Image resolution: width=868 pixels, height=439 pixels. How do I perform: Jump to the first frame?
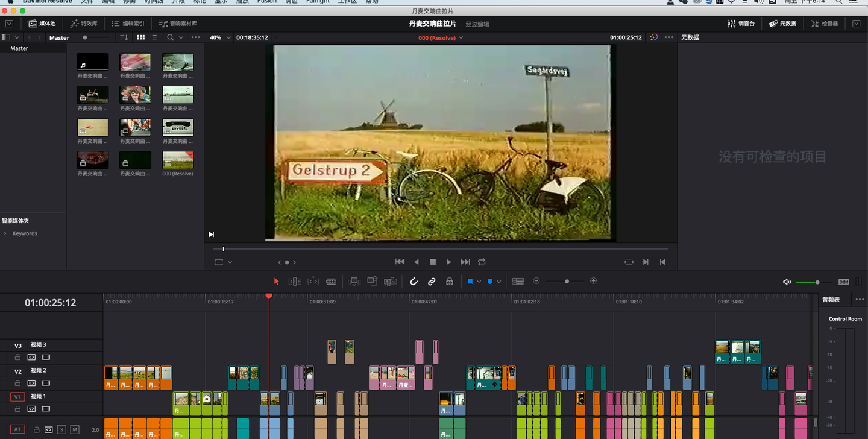click(400, 262)
